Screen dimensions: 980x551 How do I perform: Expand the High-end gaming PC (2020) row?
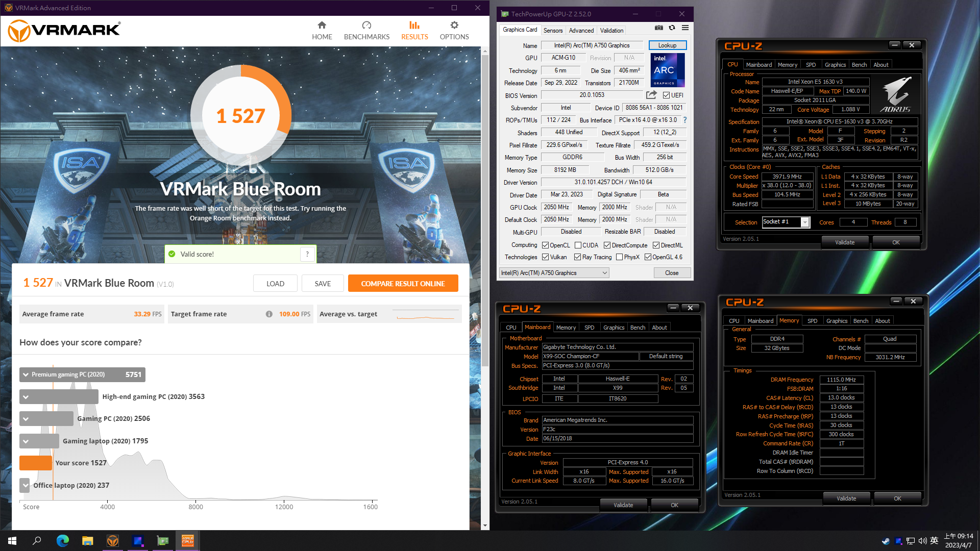pos(26,397)
